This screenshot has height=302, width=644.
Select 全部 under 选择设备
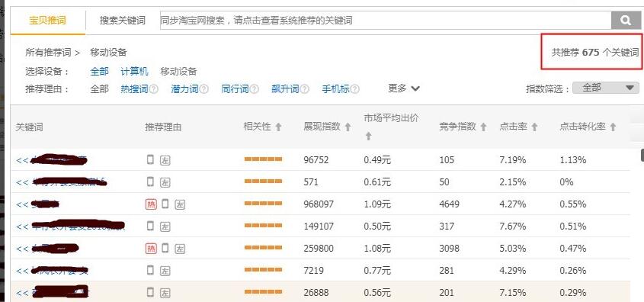point(99,72)
